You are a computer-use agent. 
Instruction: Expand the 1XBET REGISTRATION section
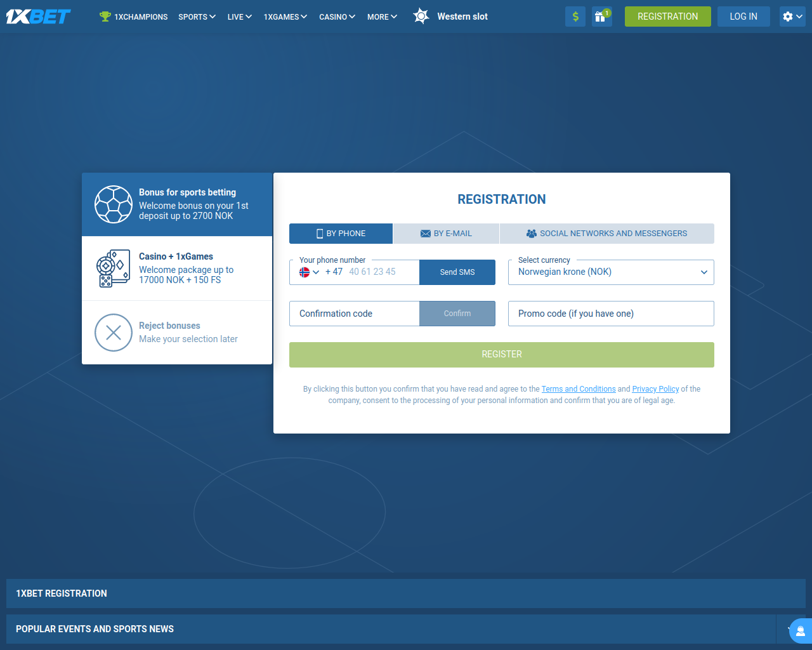(406, 594)
